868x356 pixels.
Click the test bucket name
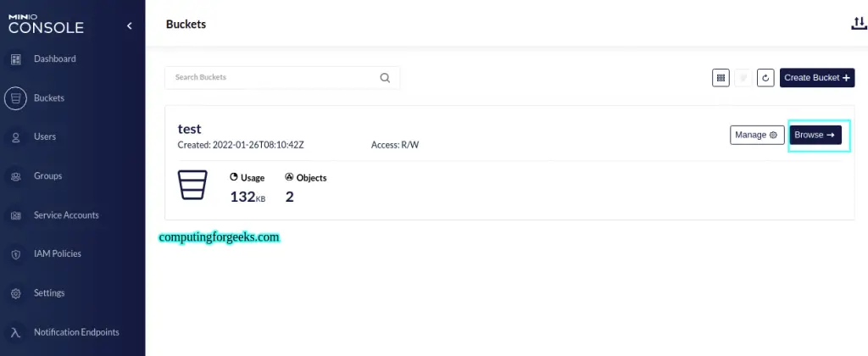(x=189, y=129)
